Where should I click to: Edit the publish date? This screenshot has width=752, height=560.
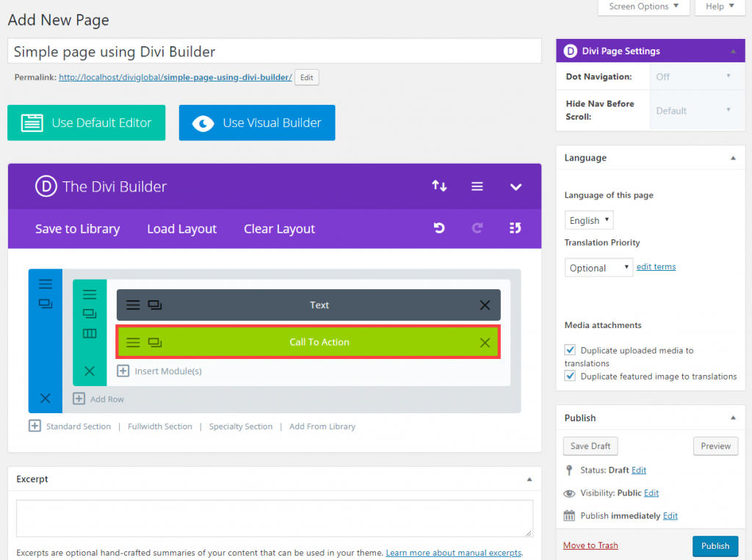[670, 516]
